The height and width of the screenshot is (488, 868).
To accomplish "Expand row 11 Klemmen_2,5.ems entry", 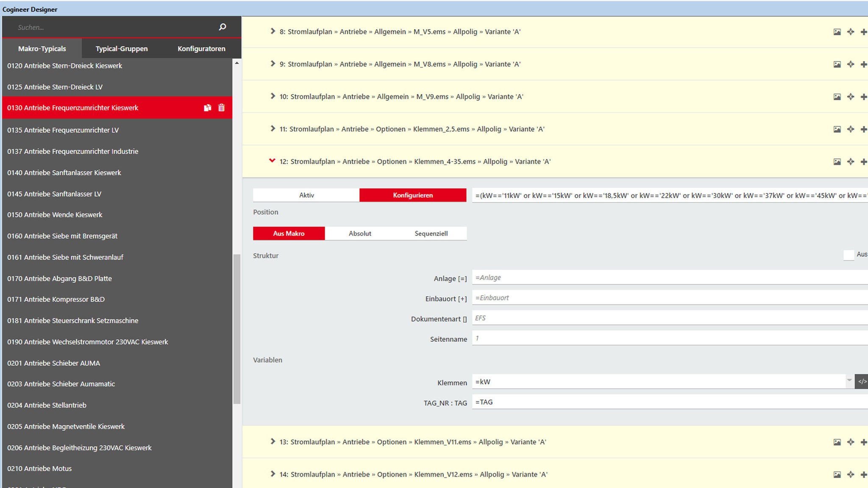I will 273,129.
